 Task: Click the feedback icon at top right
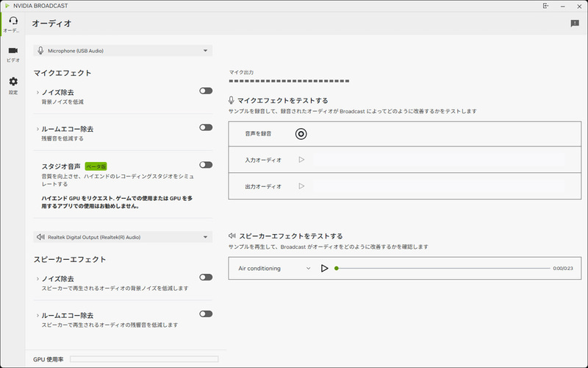coord(575,24)
